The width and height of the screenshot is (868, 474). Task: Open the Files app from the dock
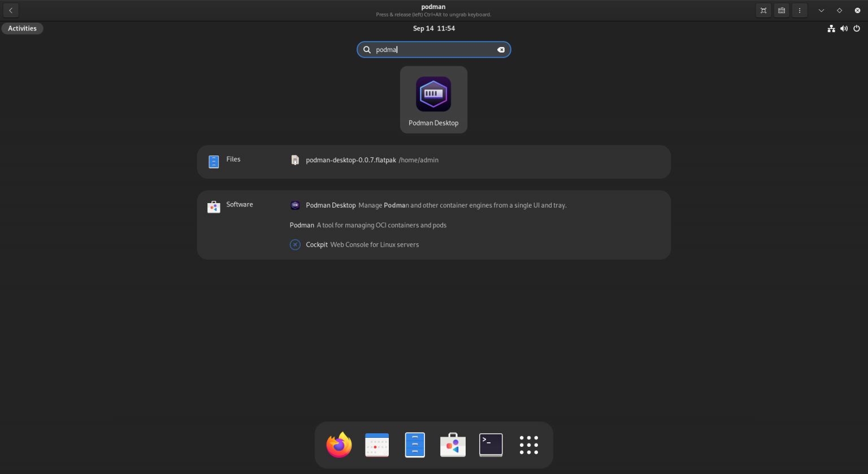point(414,445)
